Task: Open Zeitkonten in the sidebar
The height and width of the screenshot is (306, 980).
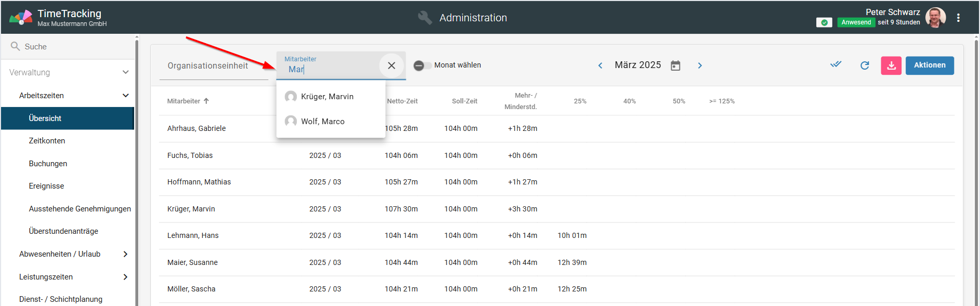Action: (x=47, y=141)
